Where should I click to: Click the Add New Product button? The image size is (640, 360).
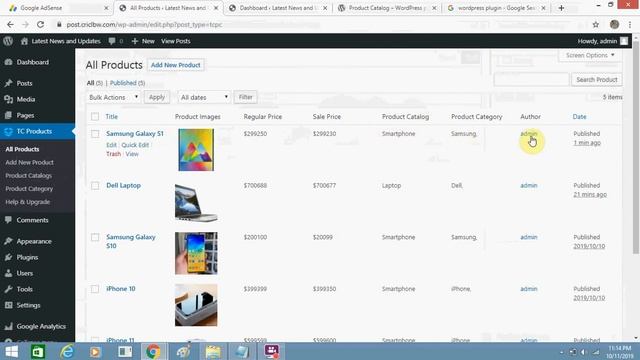click(x=176, y=65)
